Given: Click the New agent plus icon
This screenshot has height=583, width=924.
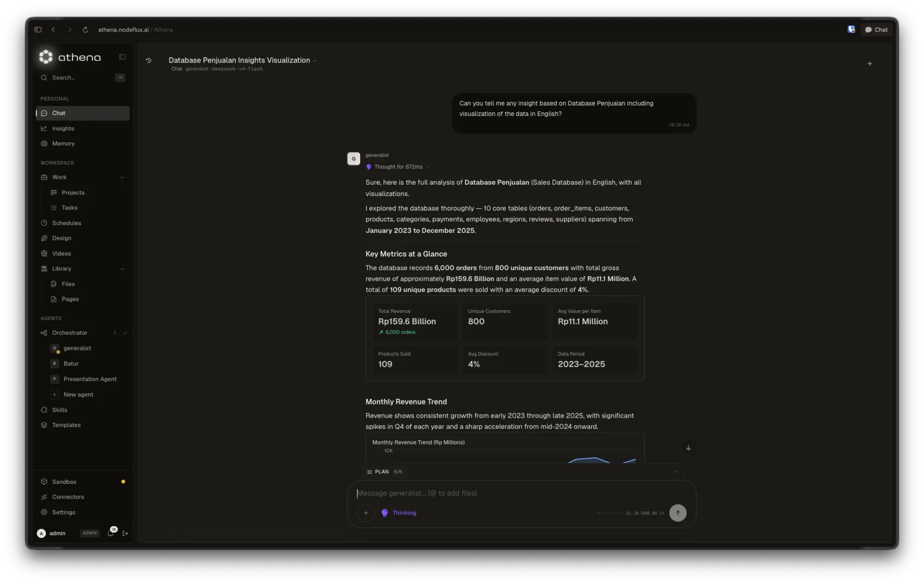Looking at the screenshot, I should tap(55, 395).
